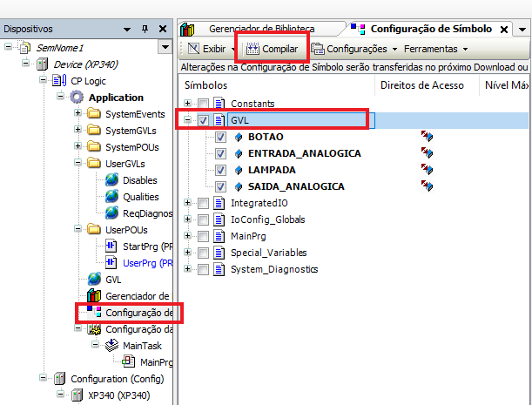Toggle the LAMPADA variable checkbox
The image size is (532, 405).
coord(220,170)
